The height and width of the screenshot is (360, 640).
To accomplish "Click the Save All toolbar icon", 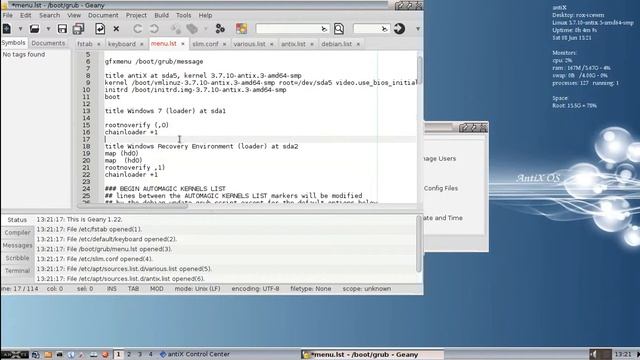I will point(78,29).
